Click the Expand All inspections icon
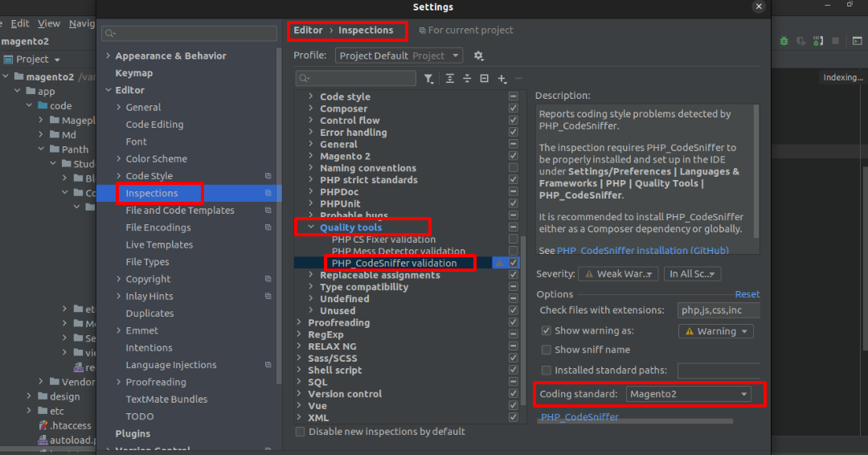868x455 pixels. click(449, 79)
